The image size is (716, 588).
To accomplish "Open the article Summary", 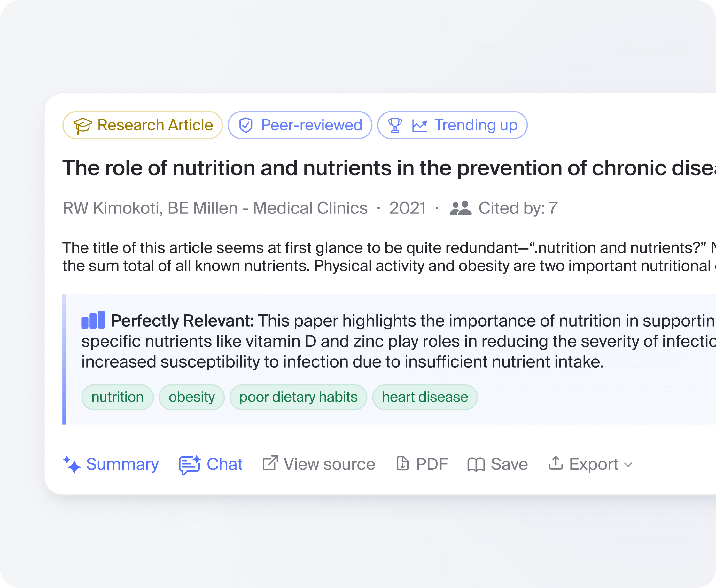I will 122,464.
